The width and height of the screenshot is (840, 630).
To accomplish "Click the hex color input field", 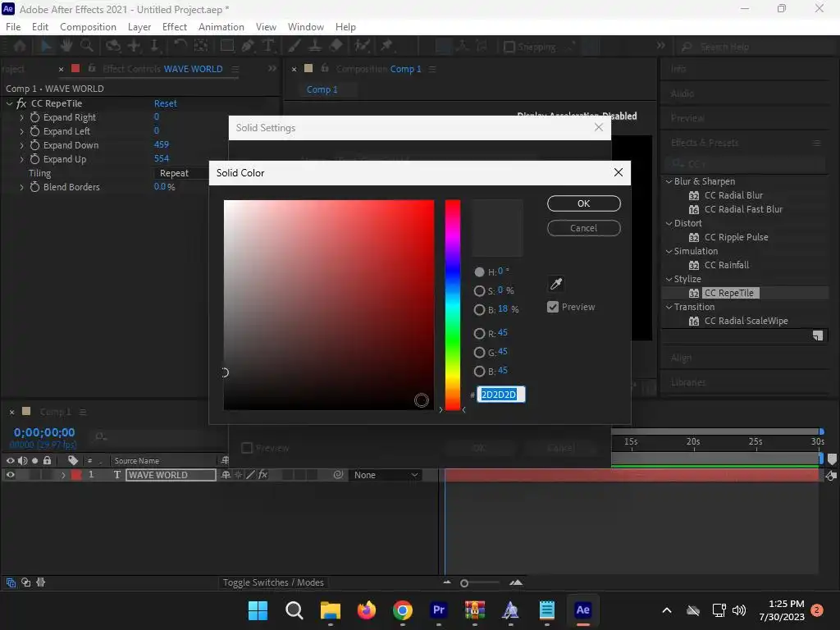I will (x=501, y=395).
